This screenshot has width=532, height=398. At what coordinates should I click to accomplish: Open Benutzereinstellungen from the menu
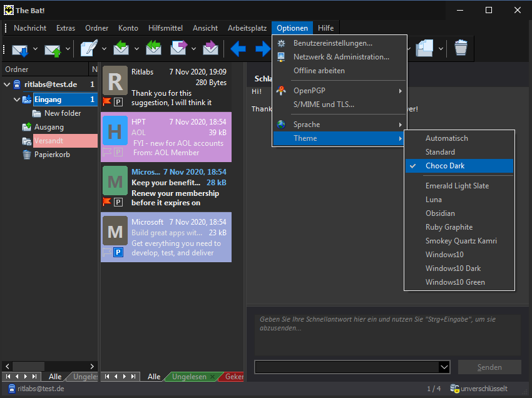pyautogui.click(x=339, y=43)
